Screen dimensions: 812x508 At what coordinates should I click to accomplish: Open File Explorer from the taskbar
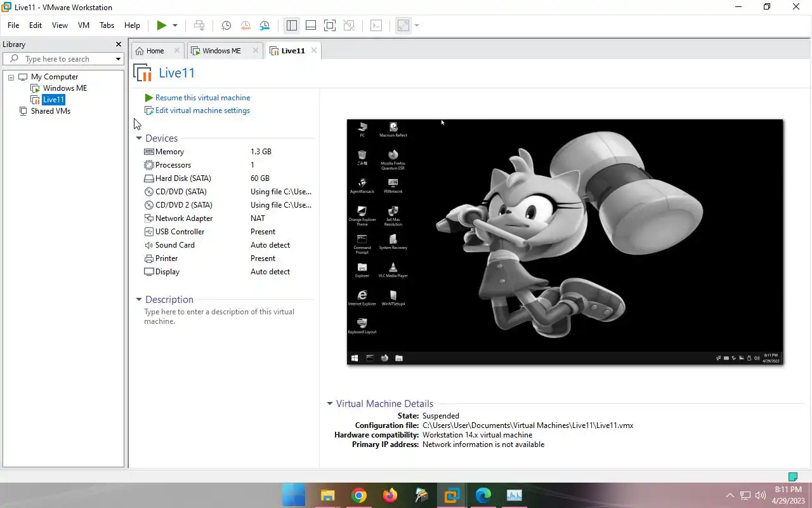point(327,495)
